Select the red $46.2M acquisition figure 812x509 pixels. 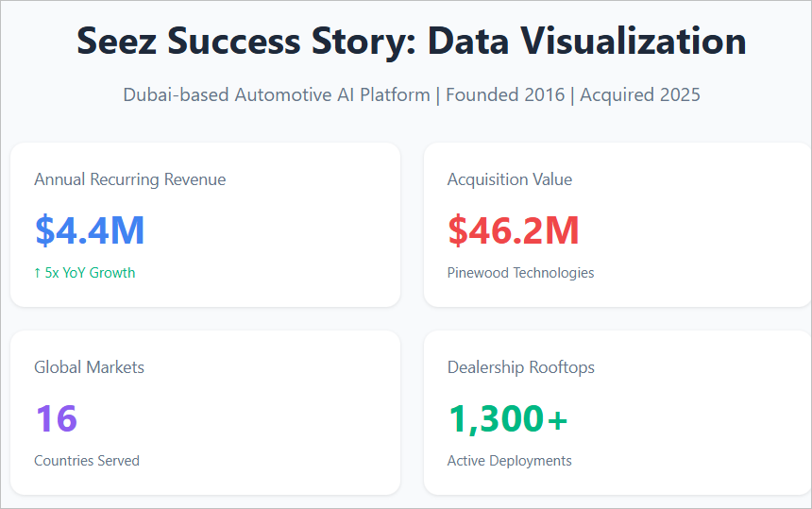[514, 230]
